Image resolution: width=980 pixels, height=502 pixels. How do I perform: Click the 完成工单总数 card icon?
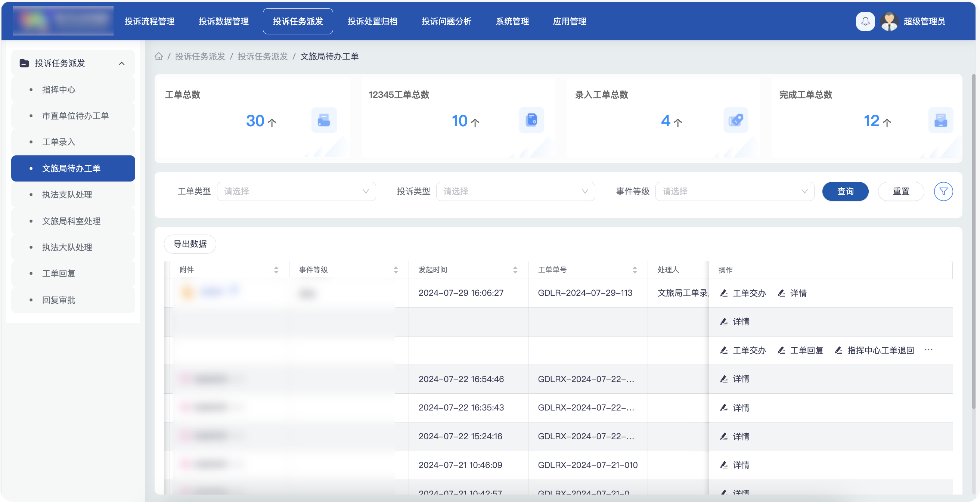coord(940,120)
